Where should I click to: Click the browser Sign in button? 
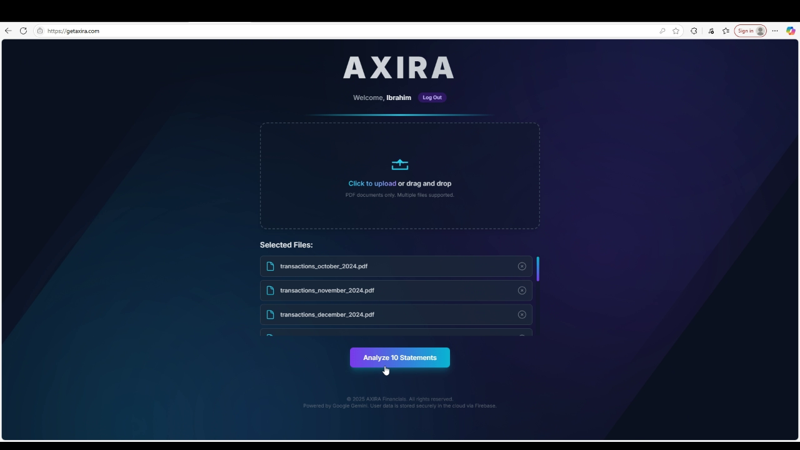click(750, 31)
